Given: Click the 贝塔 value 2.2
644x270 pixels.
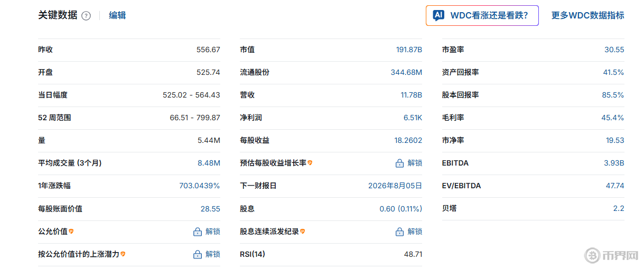Looking at the screenshot, I should 619,208.
